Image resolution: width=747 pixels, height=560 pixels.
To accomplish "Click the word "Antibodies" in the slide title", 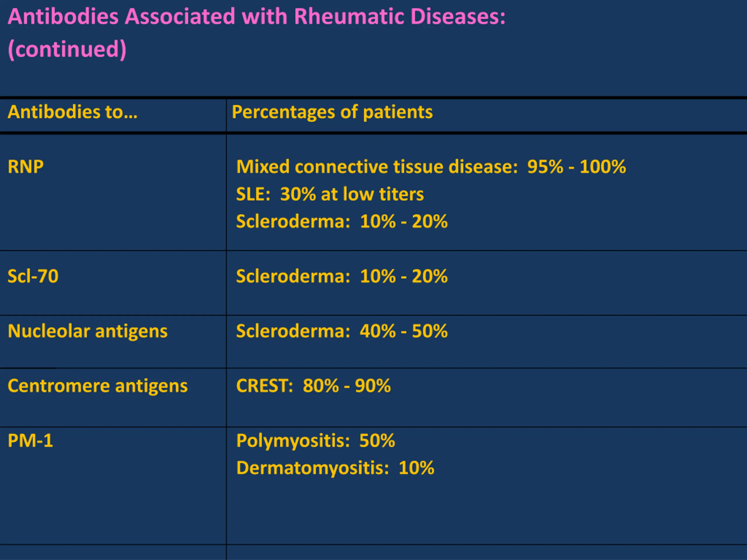I will tap(63, 16).
